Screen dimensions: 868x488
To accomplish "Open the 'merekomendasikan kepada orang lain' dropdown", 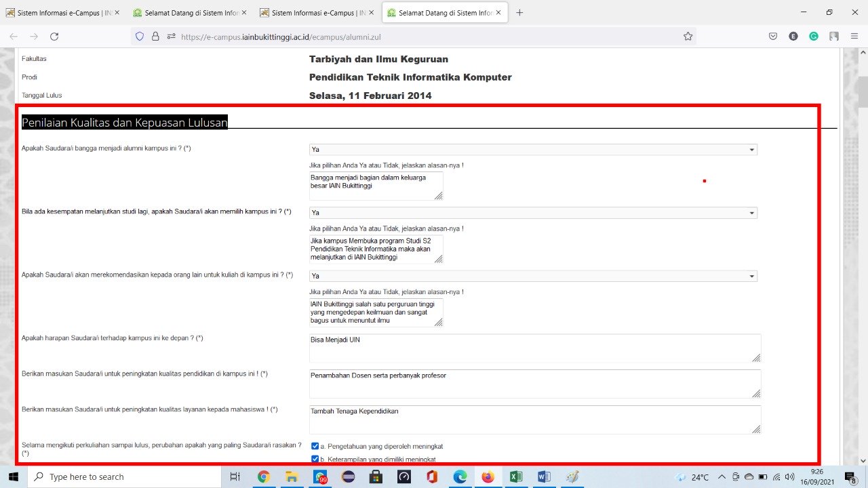I will tap(533, 276).
